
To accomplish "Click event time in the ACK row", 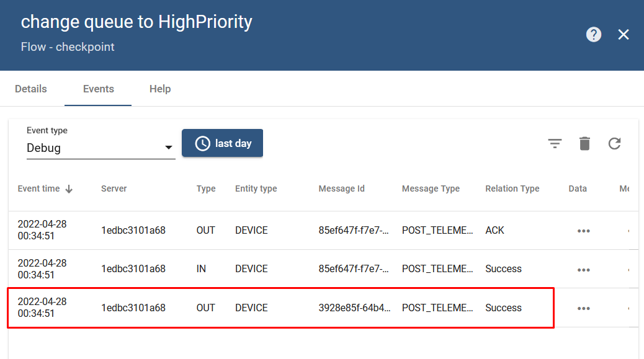I will (42, 230).
